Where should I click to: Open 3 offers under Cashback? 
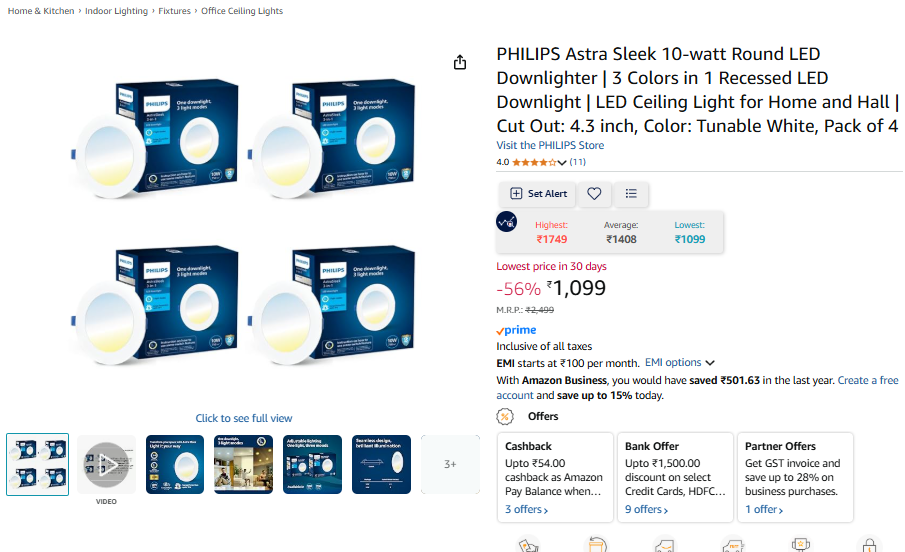coord(526,509)
